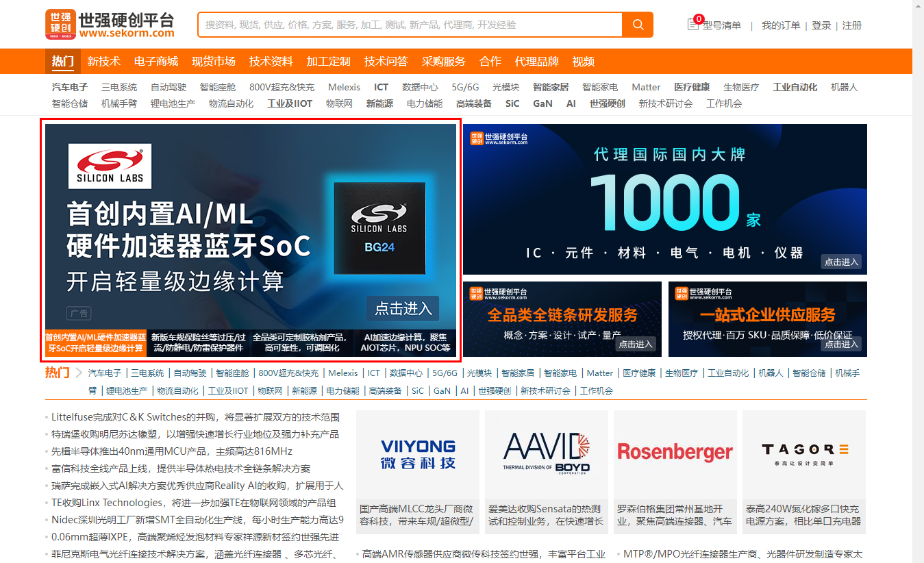Open the 全品类全链条研发服务 banner
Image resolution: width=924 pixels, height=563 pixels.
[x=562, y=319]
